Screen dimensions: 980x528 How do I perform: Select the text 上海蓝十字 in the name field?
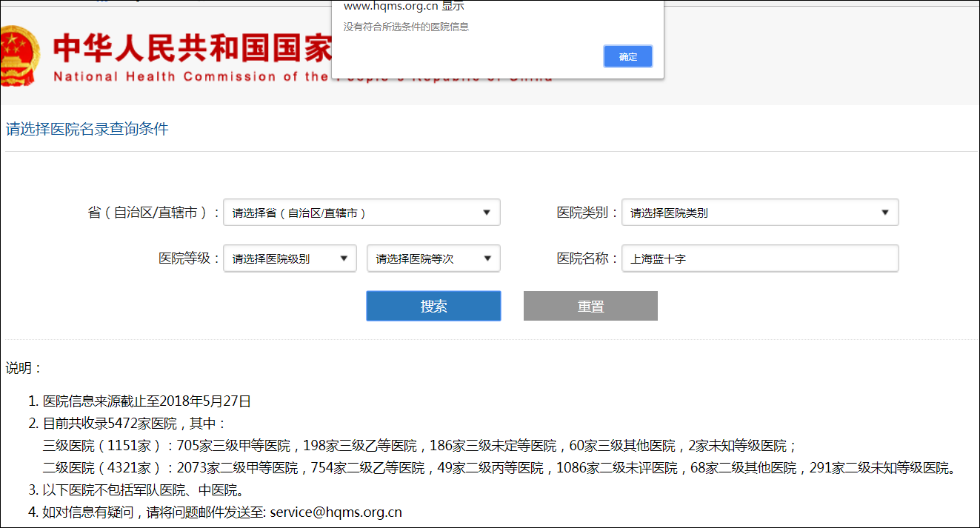[x=659, y=258]
